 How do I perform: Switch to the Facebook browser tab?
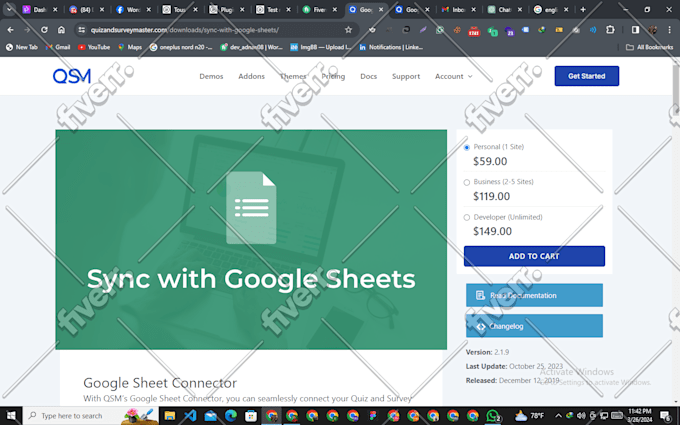[133, 9]
